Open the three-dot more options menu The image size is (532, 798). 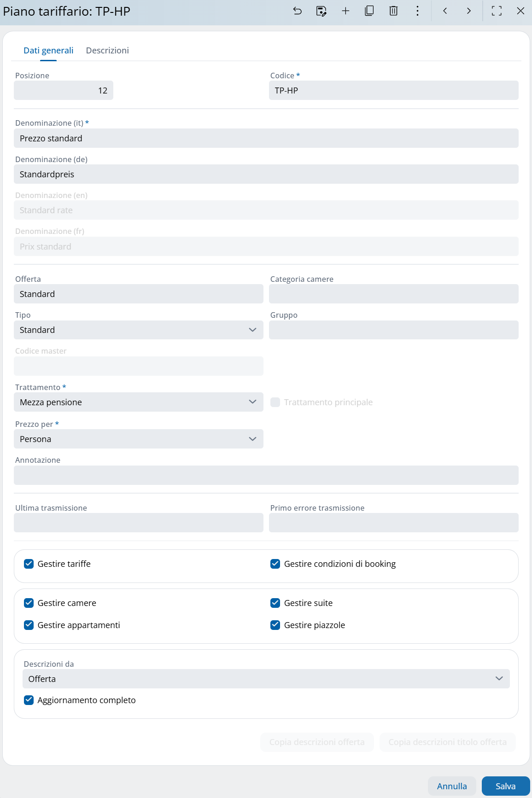coord(417,11)
